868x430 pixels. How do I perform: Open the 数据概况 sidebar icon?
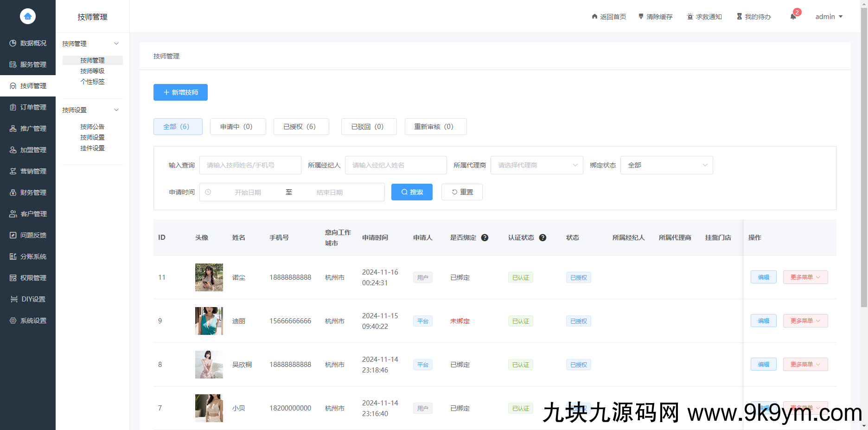point(28,43)
